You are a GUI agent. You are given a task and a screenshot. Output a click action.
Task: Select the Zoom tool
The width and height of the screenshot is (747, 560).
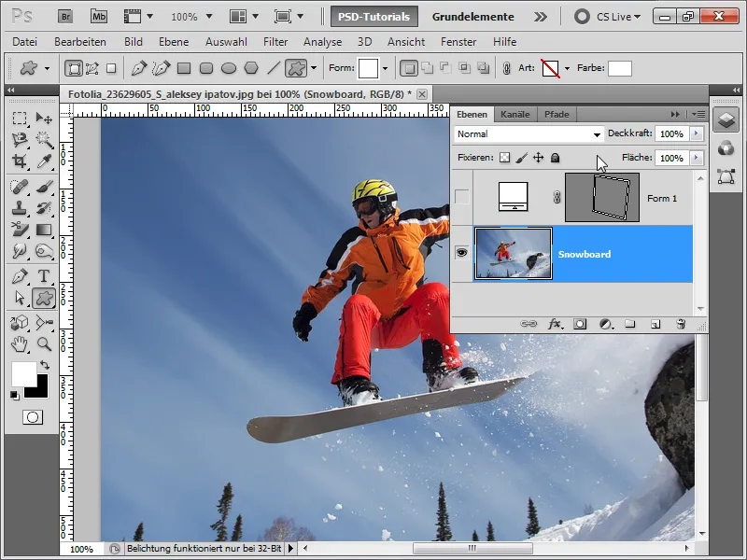(44, 343)
